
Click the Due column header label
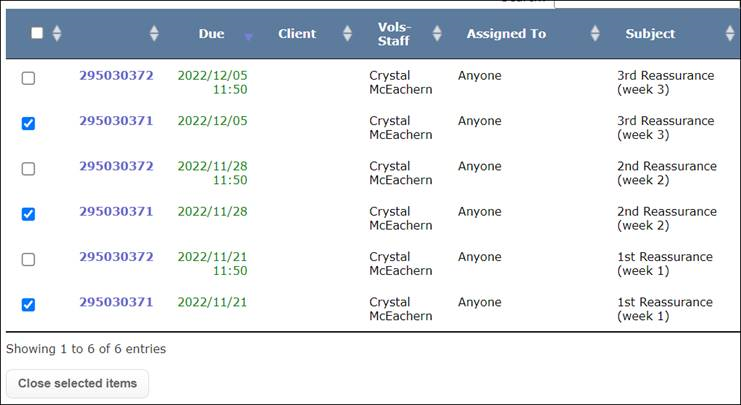[211, 34]
